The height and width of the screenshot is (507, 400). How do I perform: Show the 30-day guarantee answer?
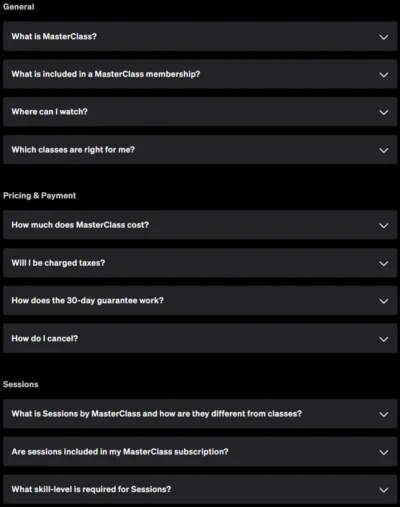tap(200, 300)
